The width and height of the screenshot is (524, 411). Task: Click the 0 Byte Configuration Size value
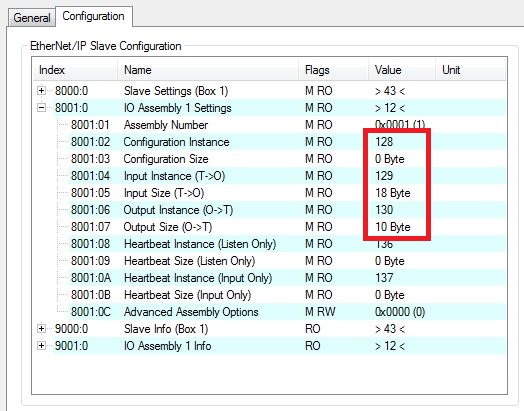tap(390, 159)
